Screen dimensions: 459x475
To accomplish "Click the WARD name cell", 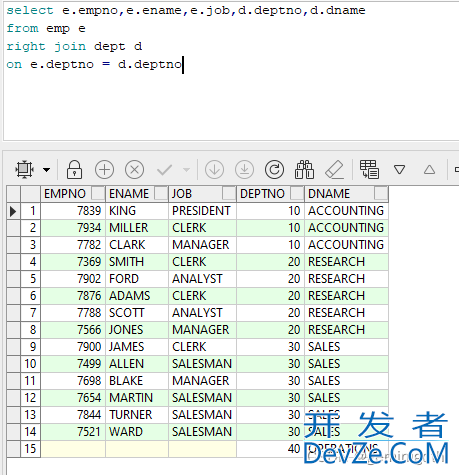I will (x=137, y=432).
